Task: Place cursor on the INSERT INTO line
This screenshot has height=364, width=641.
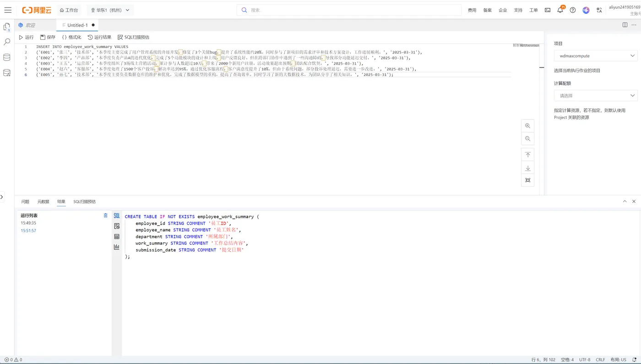Action: tap(82, 47)
